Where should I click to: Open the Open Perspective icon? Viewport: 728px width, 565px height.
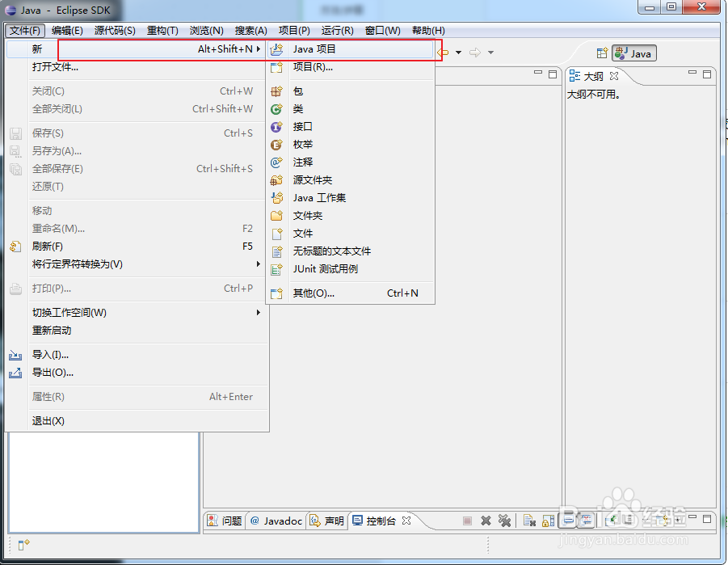[x=602, y=53]
